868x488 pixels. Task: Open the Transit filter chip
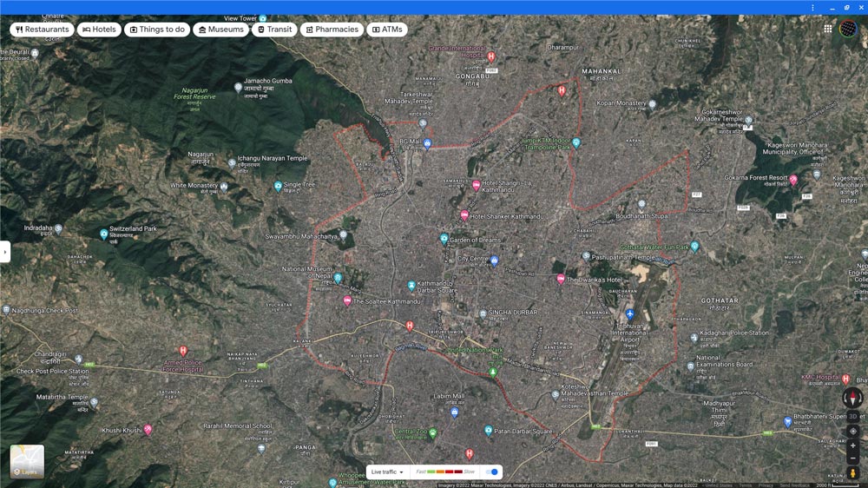pyautogui.click(x=274, y=30)
